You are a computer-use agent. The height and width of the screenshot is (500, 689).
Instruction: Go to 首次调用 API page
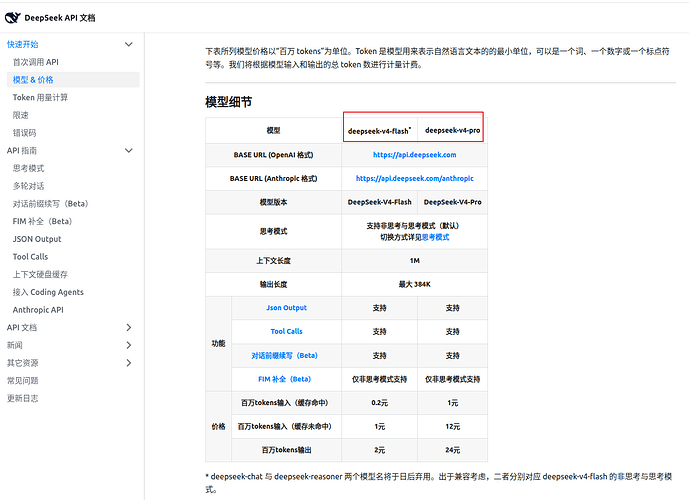(x=36, y=62)
